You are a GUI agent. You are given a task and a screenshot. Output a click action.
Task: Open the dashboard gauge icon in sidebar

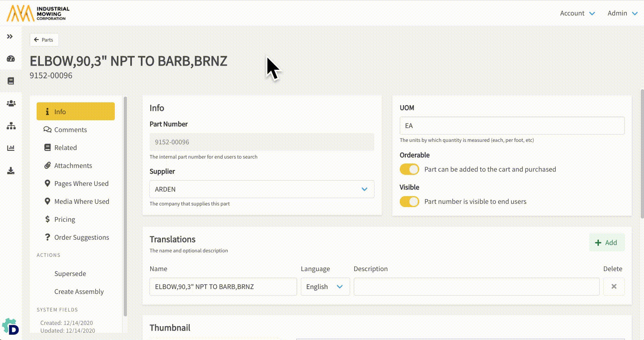pyautogui.click(x=11, y=59)
